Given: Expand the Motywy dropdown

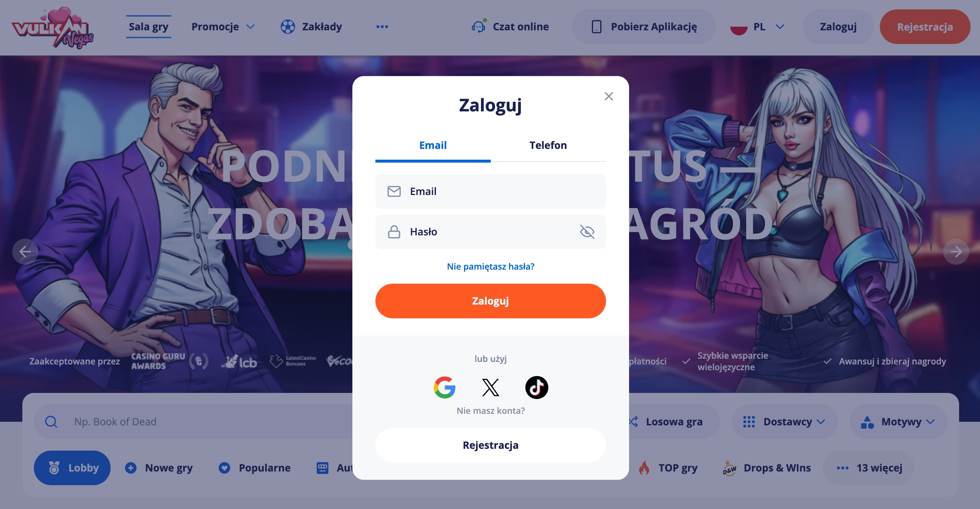Looking at the screenshot, I should (898, 421).
